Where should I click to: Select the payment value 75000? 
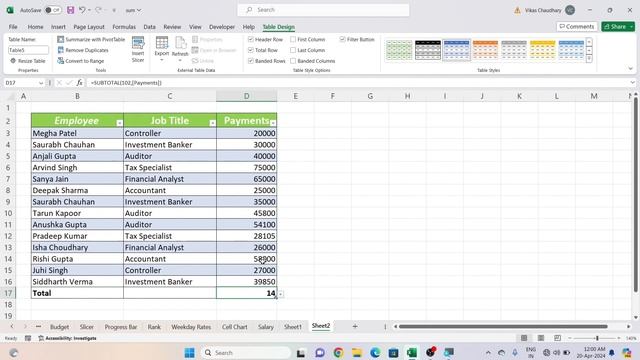click(x=247, y=168)
